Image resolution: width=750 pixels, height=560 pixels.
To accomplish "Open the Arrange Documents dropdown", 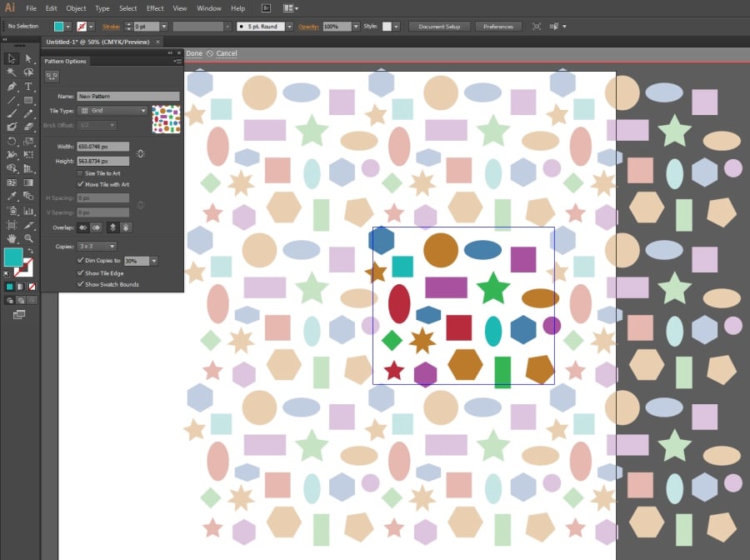I will 291,8.
